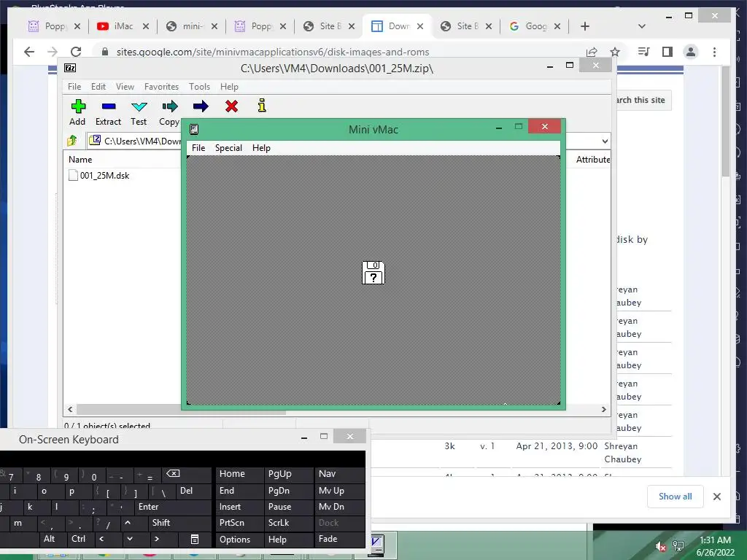
Task: Reload the Chrome page
Action: [x=76, y=52]
